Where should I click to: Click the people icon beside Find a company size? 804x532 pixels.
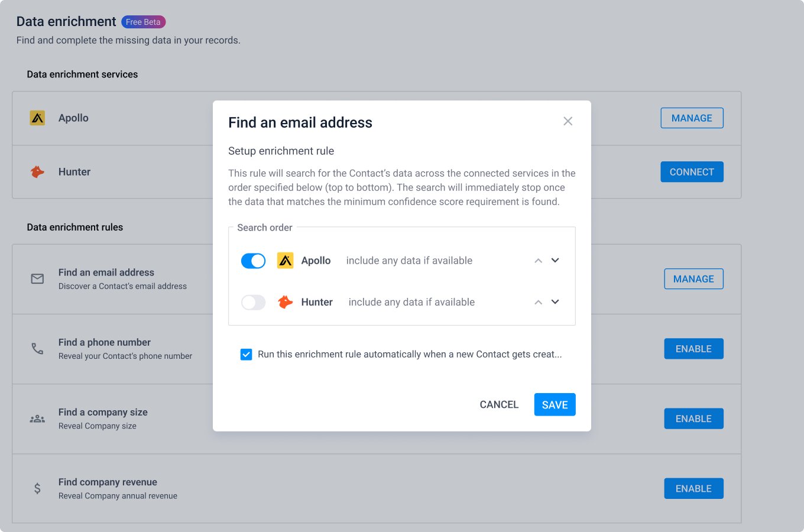coord(37,418)
